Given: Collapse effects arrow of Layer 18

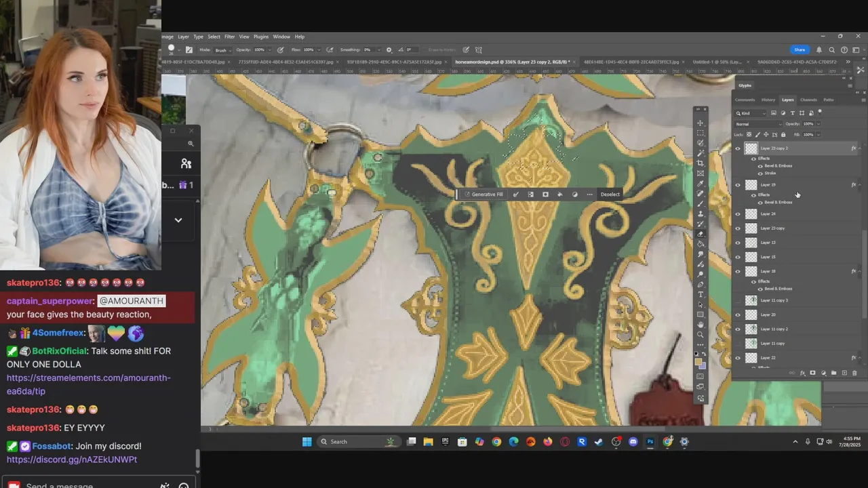Looking at the screenshot, I should coord(860,271).
